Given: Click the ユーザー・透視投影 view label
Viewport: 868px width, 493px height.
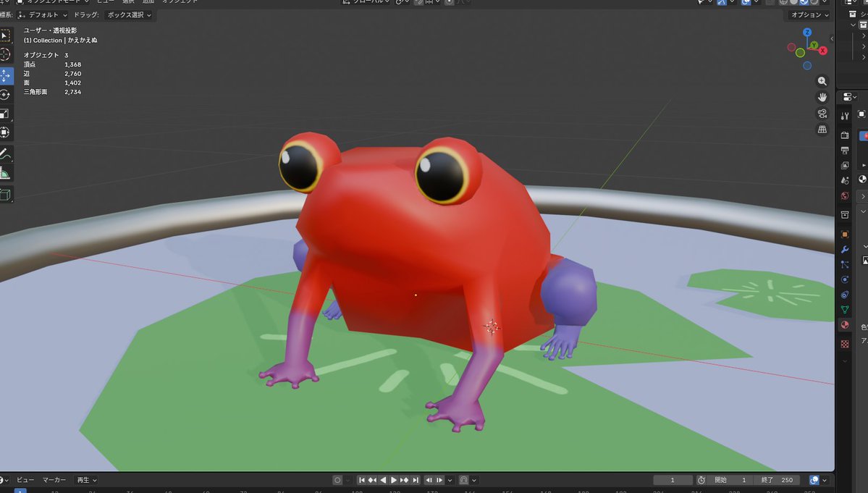Looking at the screenshot, I should (x=50, y=30).
